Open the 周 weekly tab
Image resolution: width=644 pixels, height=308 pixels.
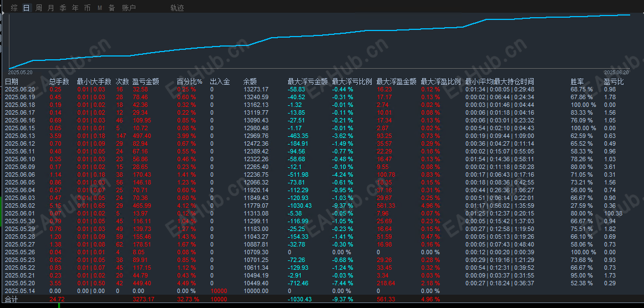pos(39,8)
